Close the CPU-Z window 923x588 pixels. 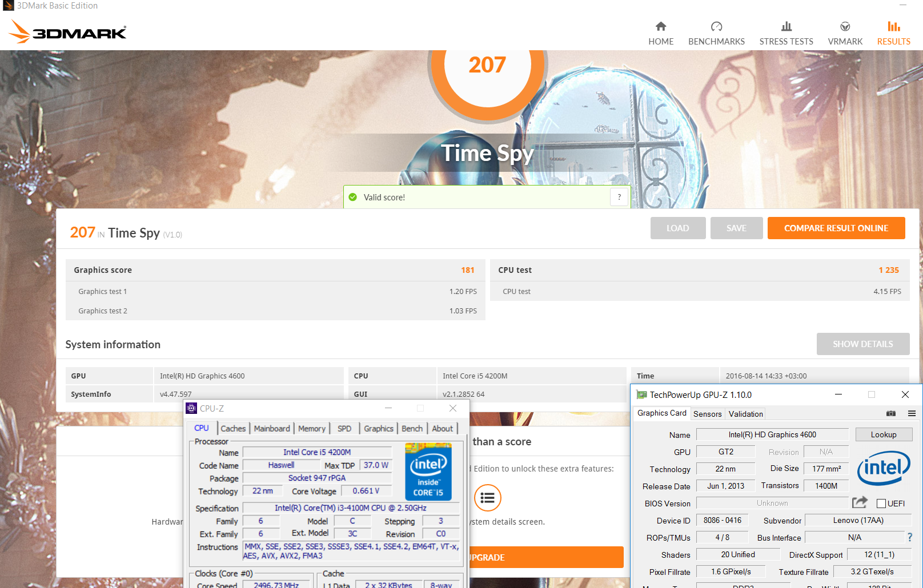(453, 408)
